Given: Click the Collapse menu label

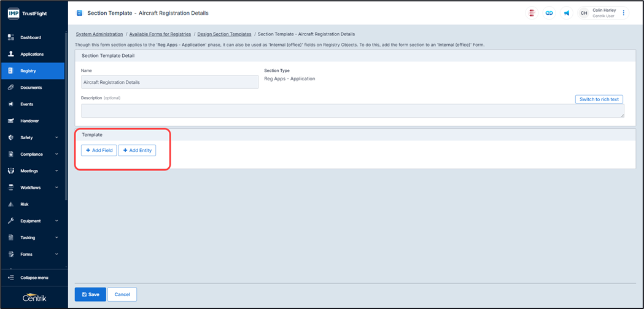Looking at the screenshot, I should [x=34, y=278].
